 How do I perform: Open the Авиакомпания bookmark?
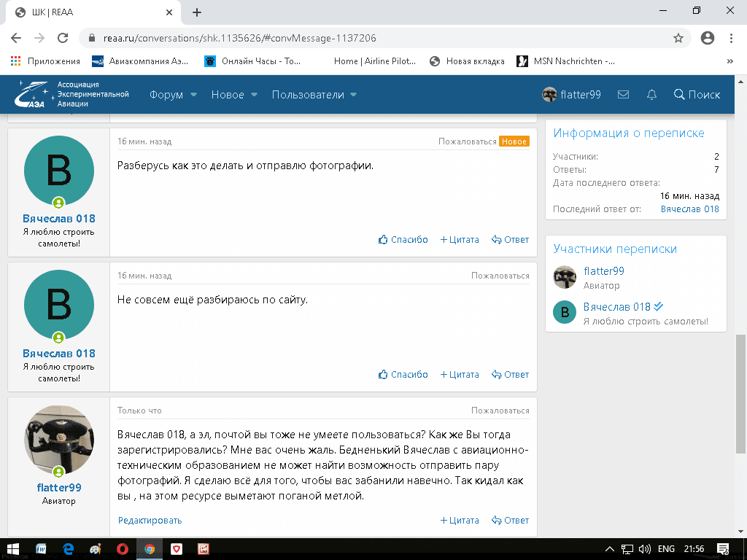141,61
